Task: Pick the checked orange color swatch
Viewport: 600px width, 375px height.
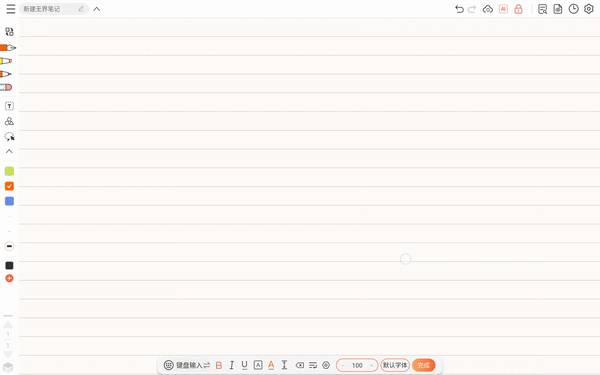Action: 9,186
